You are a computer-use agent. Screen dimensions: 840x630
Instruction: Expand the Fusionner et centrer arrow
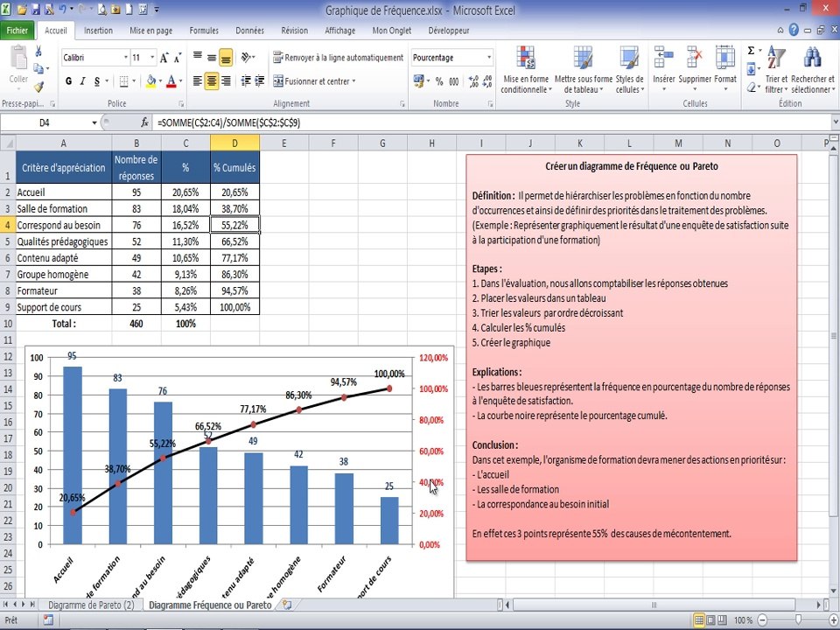coord(353,81)
